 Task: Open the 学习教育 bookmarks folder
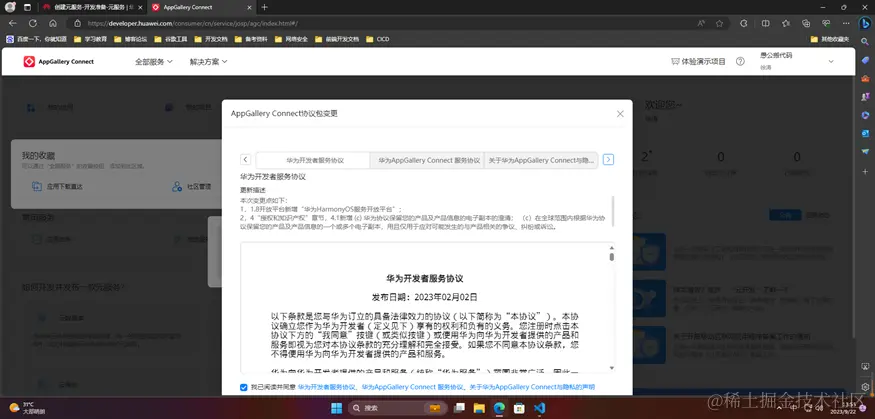(x=91, y=39)
